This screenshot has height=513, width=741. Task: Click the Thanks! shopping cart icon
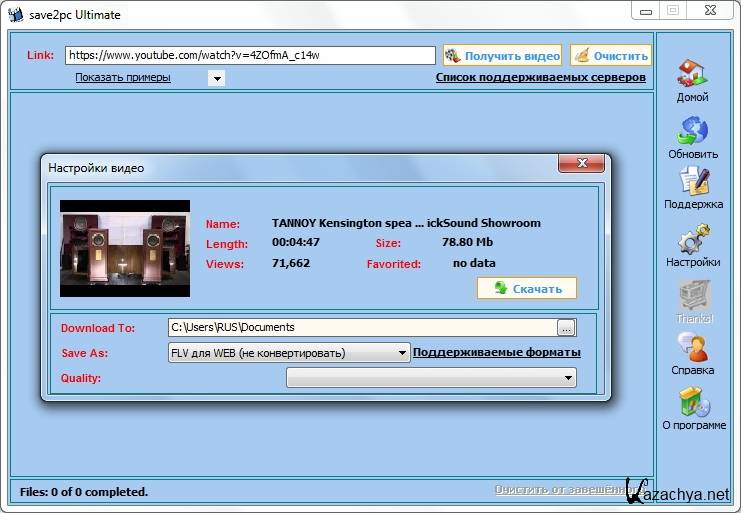tap(693, 295)
